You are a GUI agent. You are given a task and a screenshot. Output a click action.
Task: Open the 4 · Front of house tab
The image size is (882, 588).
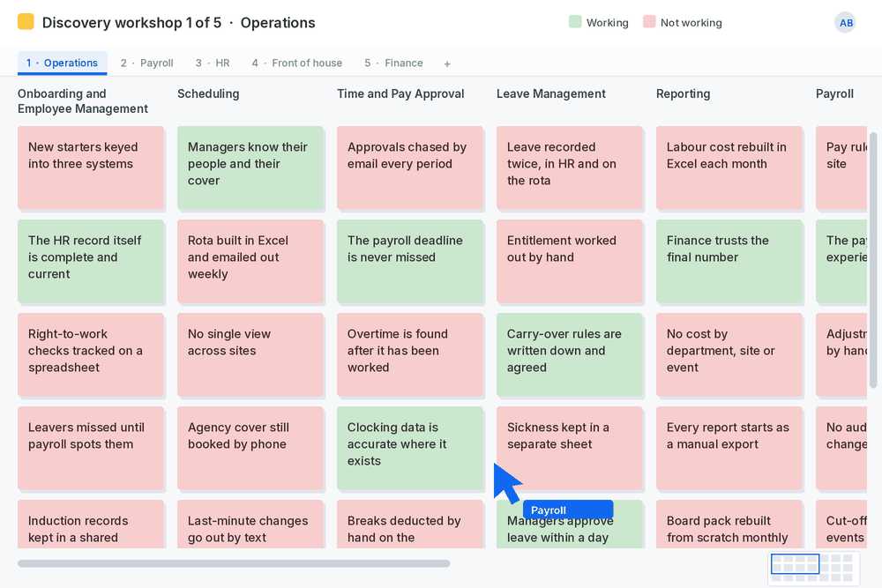pos(297,63)
